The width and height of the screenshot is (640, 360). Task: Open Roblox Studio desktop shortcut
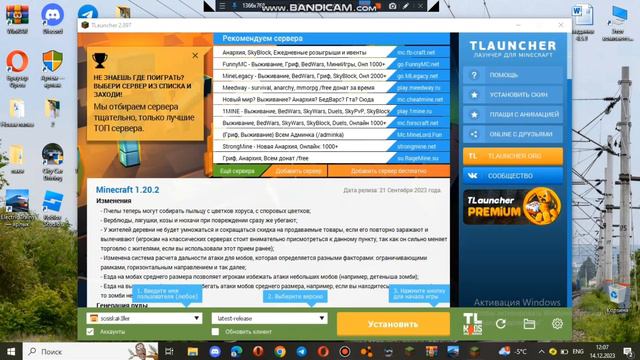pos(52,208)
